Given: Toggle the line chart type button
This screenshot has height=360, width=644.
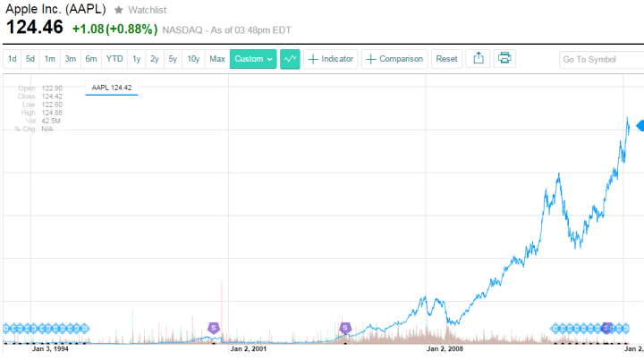Looking at the screenshot, I should coord(290,59).
